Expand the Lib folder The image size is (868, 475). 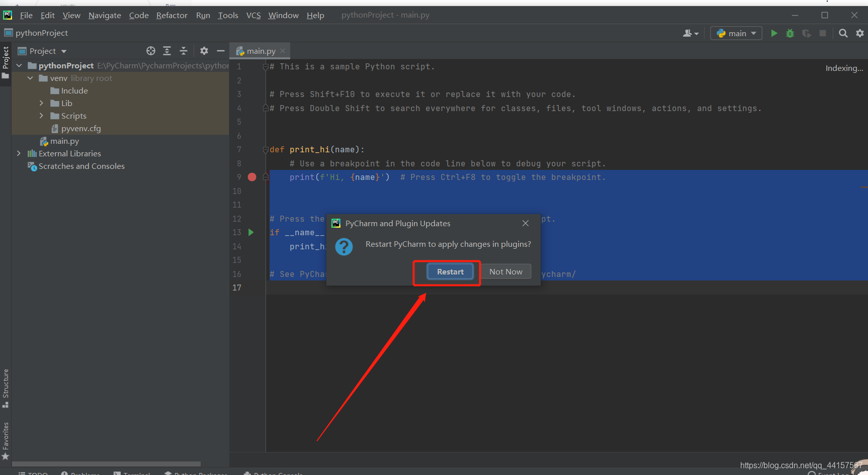pos(41,103)
